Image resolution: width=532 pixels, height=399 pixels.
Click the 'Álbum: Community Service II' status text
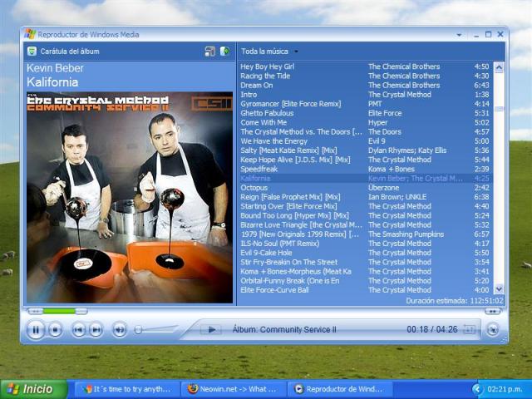coord(284,329)
